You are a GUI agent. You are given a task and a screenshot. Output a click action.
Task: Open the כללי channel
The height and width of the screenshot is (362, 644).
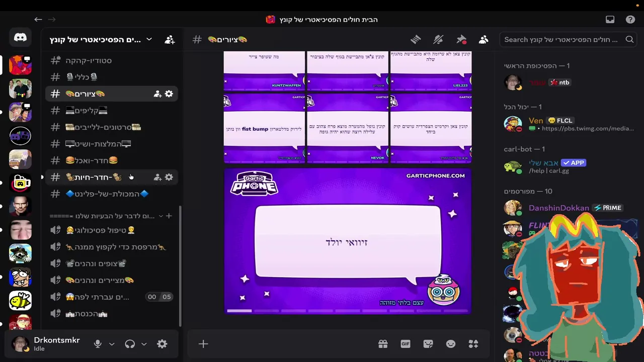point(112,77)
